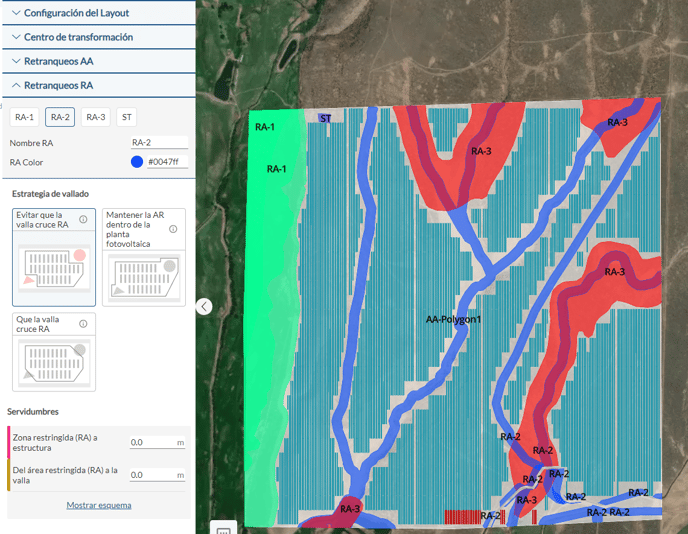Click info icon beside Evitar que la valla cruce RA

point(83,219)
